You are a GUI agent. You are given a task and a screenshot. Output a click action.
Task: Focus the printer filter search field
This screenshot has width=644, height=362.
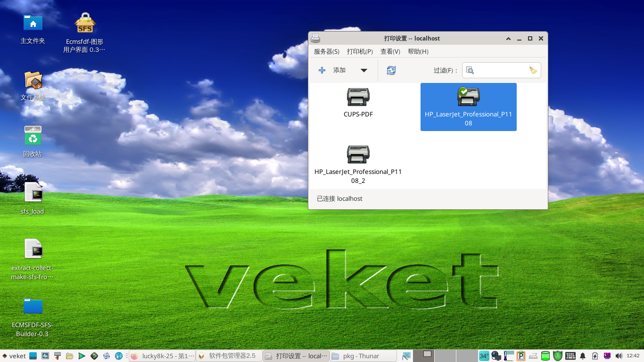click(x=502, y=70)
